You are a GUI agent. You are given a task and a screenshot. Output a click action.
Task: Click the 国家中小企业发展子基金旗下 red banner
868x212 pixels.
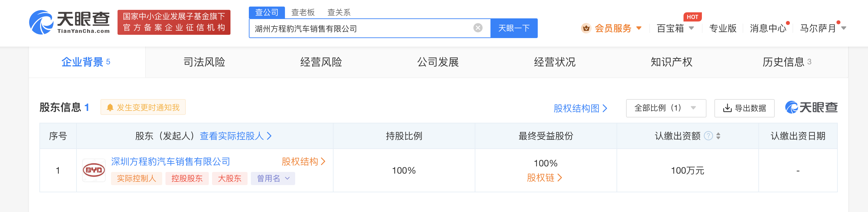[174, 22]
